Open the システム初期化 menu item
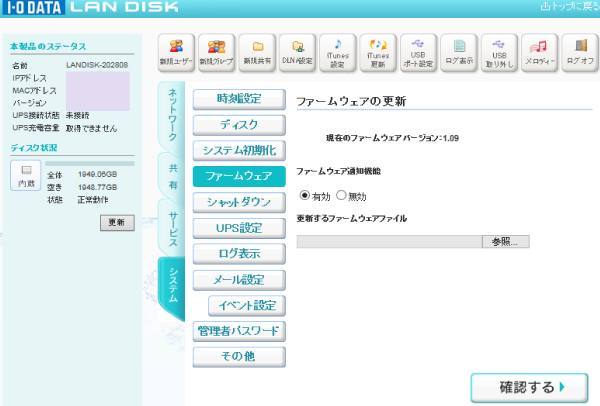 tap(238, 151)
